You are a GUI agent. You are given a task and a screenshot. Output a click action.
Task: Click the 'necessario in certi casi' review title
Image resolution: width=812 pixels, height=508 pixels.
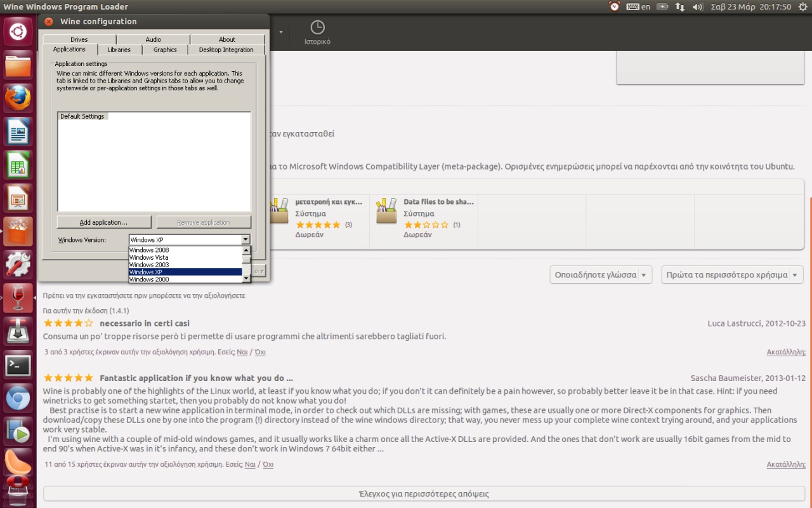point(145,323)
